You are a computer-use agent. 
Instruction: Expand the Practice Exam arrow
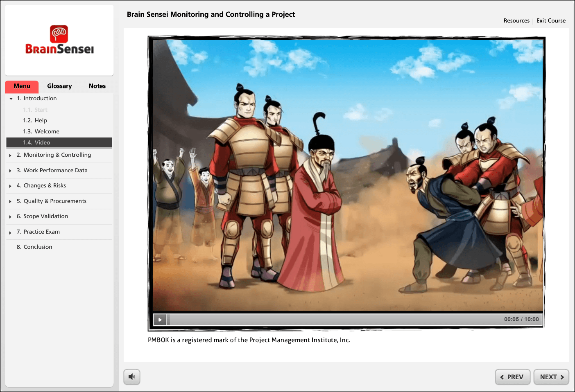click(10, 232)
